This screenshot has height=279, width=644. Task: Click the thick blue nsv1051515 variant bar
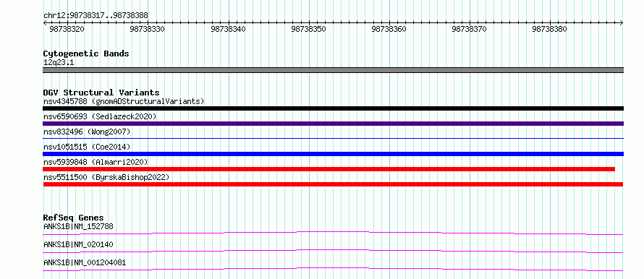pos(333,154)
